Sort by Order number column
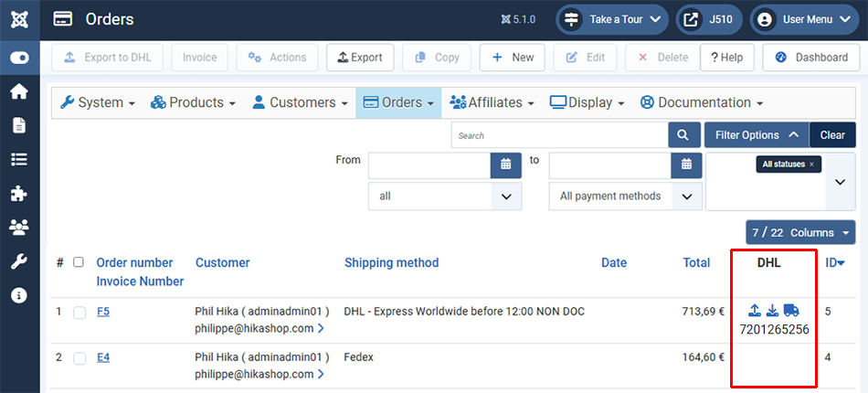This screenshot has width=868, height=393. tap(134, 262)
